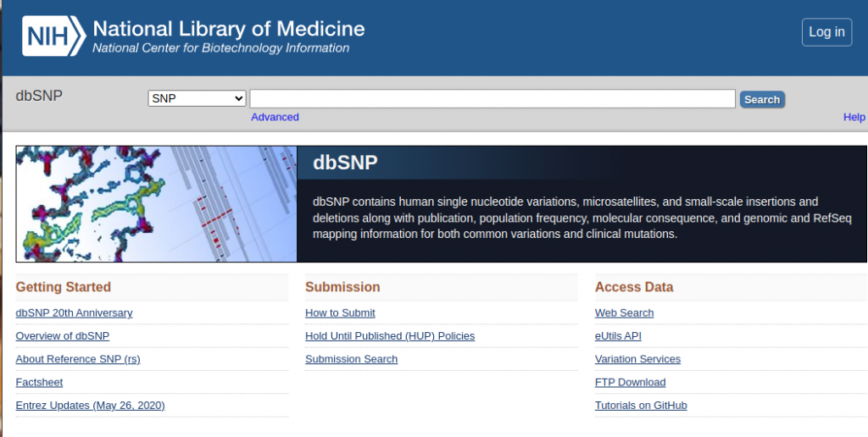This screenshot has width=868, height=437.
Task: Click the NIH logo icon
Action: pyautogui.click(x=53, y=36)
